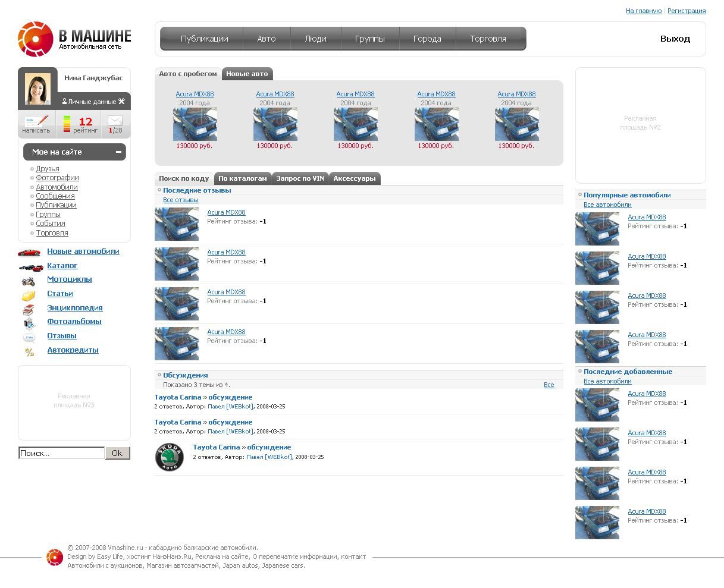Click the Рекламная площадь №2 ad block
The height and width of the screenshot is (588, 724).
click(641, 125)
